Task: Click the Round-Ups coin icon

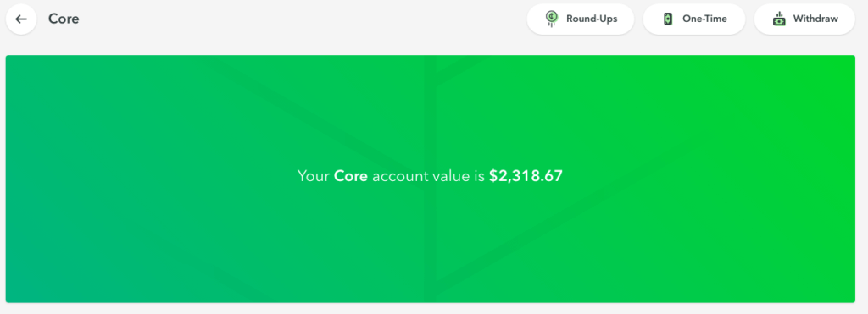Action: point(551,19)
